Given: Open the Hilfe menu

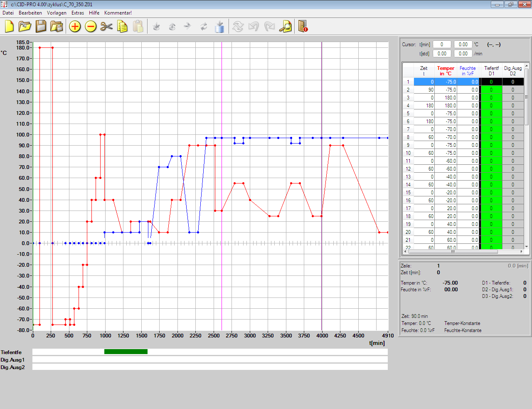Looking at the screenshot, I should [94, 13].
